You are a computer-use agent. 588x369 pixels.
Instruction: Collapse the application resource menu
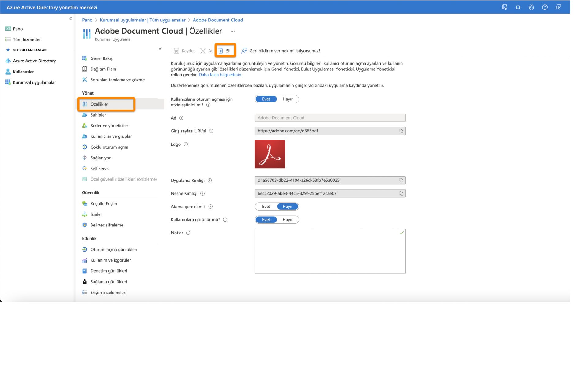tap(160, 49)
